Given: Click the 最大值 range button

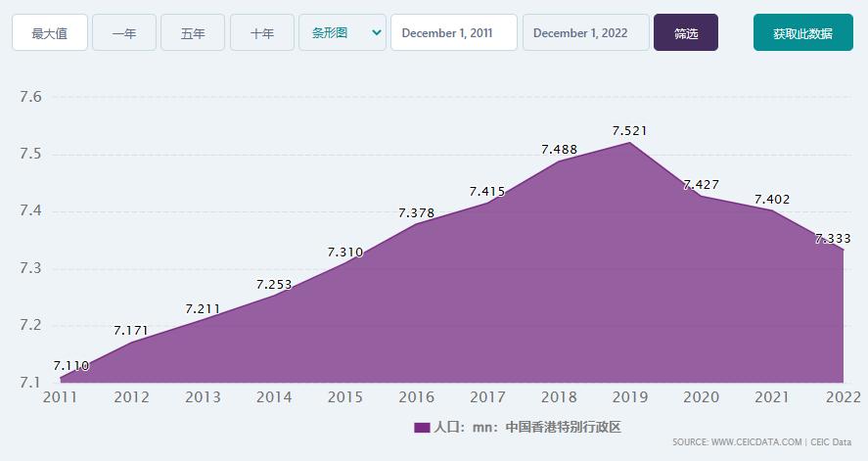Looking at the screenshot, I should 50,32.
